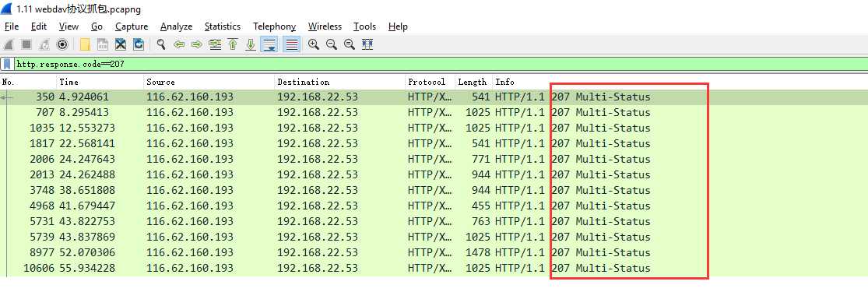868x299 pixels.
Task: Click the Wireshark title bar app icon
Action: 7,9
